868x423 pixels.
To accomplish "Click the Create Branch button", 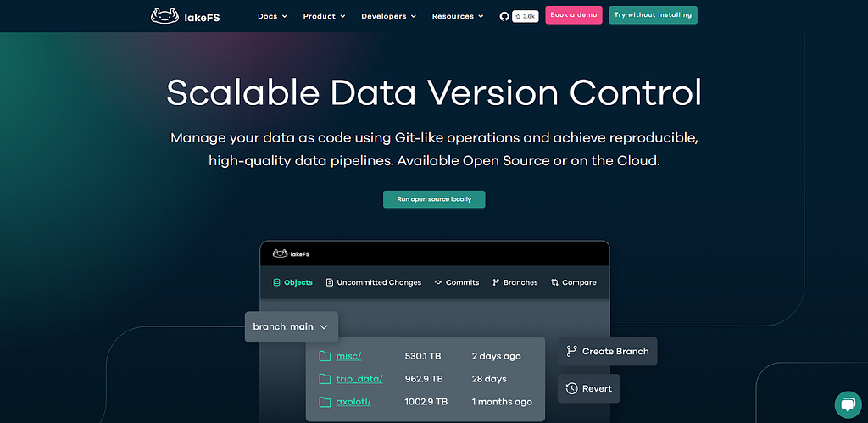I will tap(607, 351).
